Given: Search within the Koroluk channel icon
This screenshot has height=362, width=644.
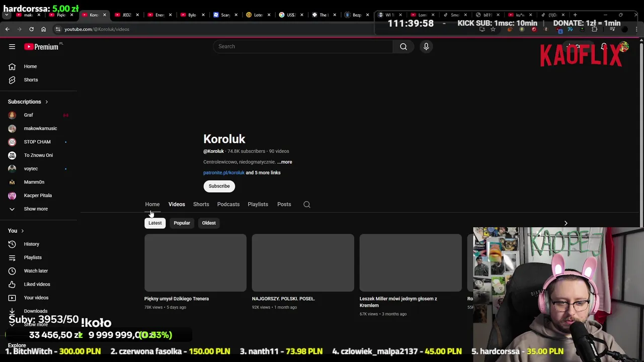Looking at the screenshot, I should [x=307, y=205].
